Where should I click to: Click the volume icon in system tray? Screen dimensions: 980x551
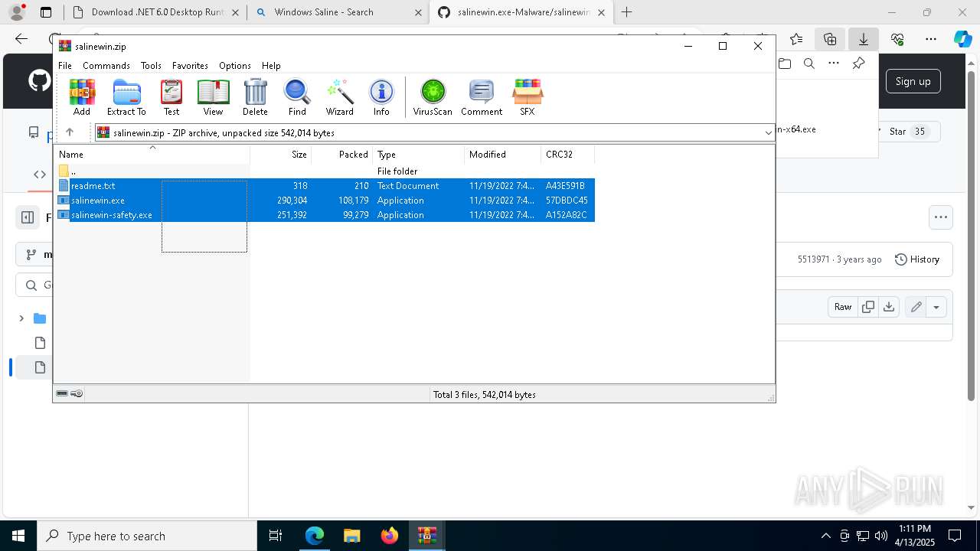(x=880, y=536)
